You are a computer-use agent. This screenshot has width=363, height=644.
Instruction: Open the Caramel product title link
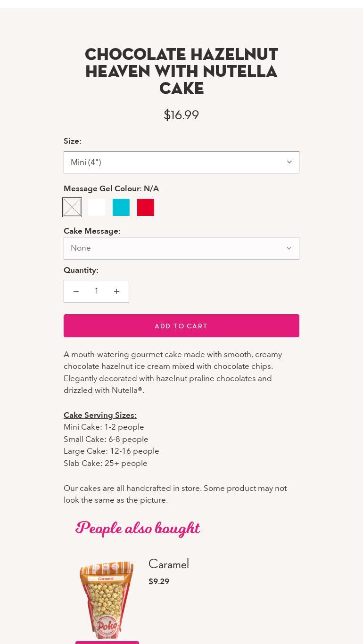click(169, 564)
